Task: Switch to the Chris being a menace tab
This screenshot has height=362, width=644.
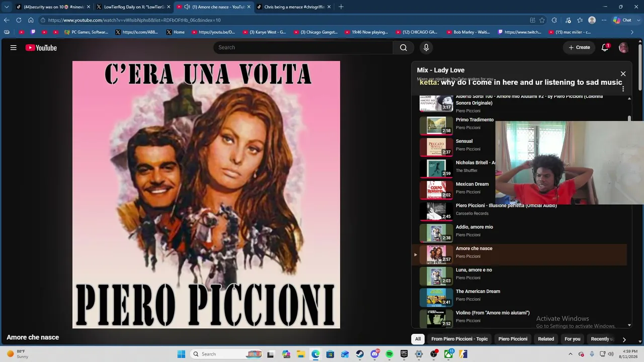Action: click(x=294, y=7)
